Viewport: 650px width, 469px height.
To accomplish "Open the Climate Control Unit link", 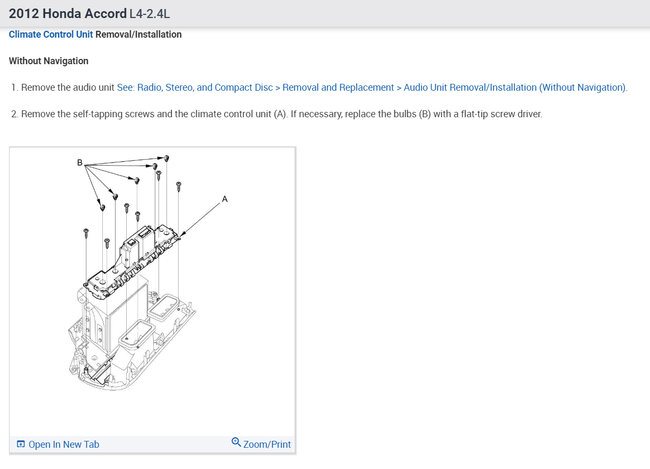I will 51,34.
